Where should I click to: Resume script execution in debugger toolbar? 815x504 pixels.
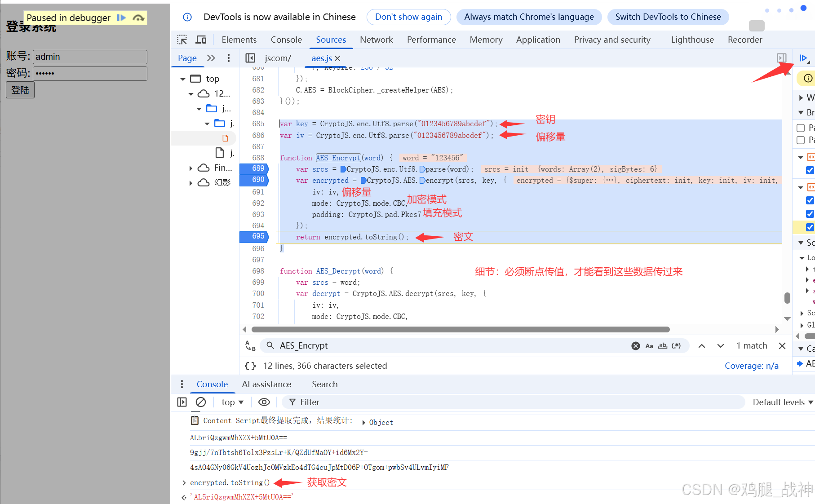(x=804, y=58)
